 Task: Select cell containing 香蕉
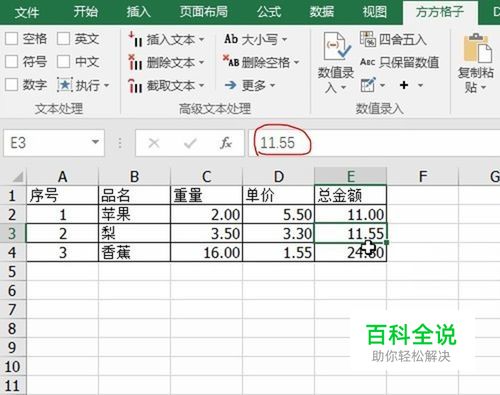(134, 252)
